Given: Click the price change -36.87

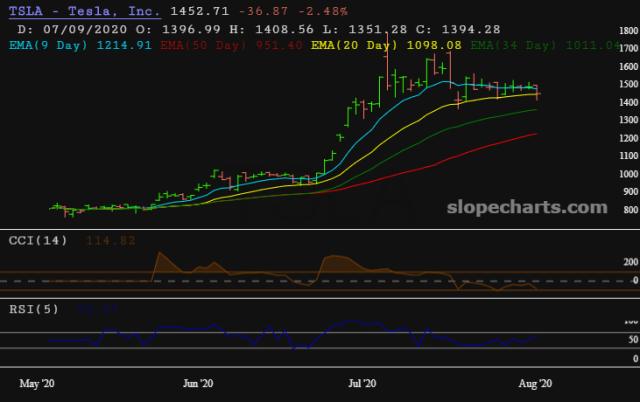Looking at the screenshot, I should [x=264, y=11].
